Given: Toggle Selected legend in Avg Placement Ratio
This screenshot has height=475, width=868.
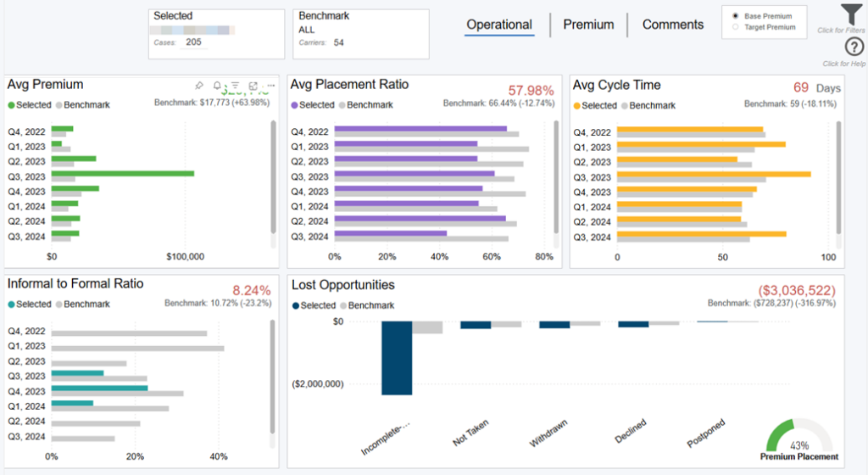Looking at the screenshot, I should (313, 105).
